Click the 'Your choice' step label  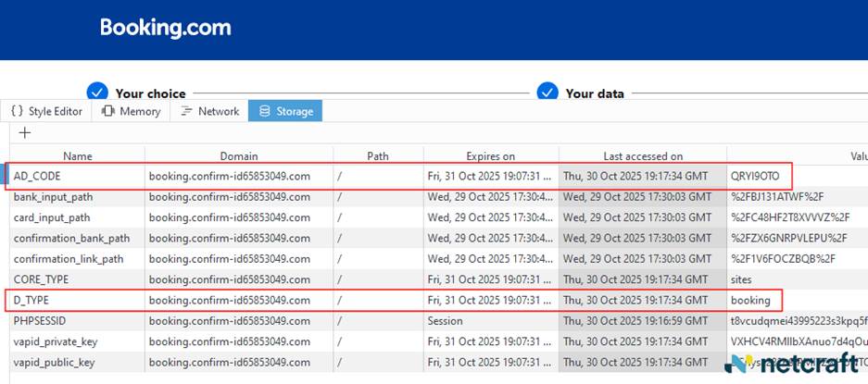pos(151,93)
